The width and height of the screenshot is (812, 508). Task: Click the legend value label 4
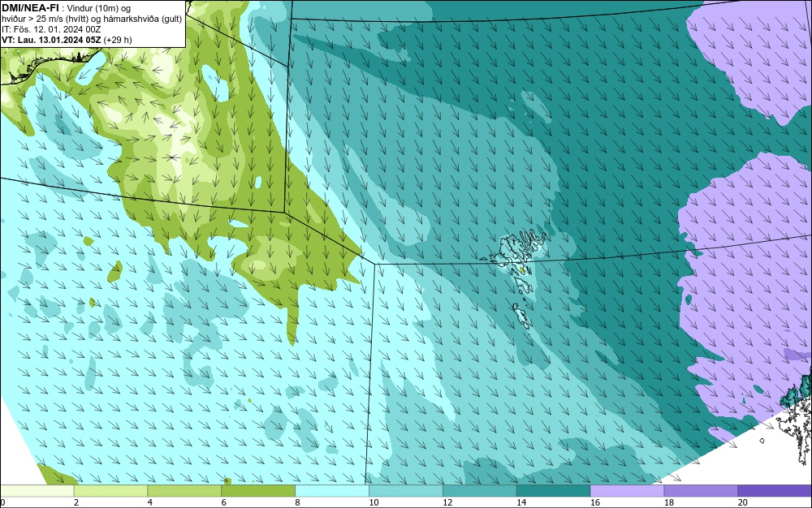pos(149,502)
